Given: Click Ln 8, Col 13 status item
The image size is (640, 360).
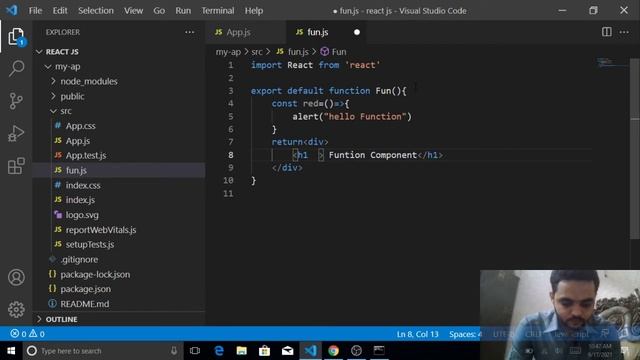Looking at the screenshot, I should click(418, 334).
